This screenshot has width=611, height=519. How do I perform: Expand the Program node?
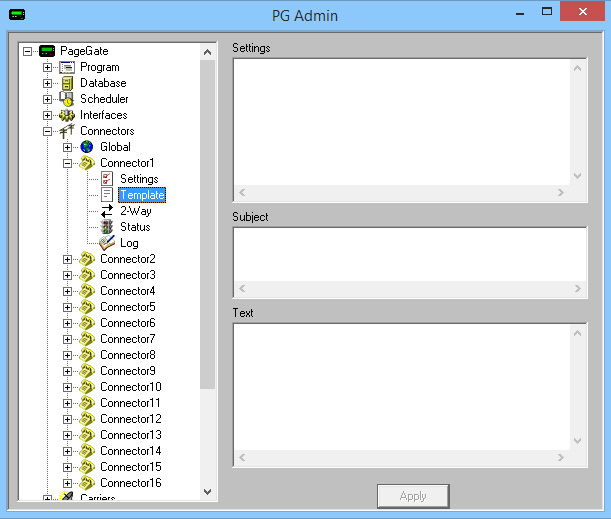[x=47, y=67]
